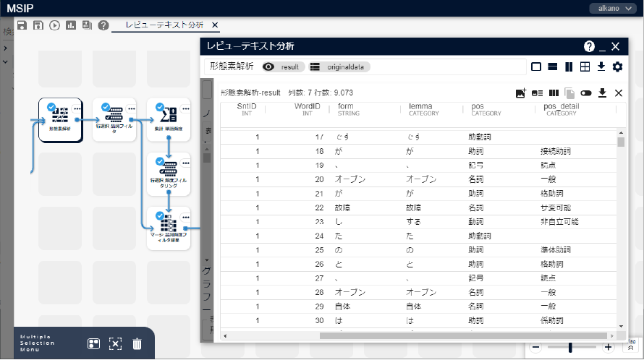Expand the collapsed left sidebar chevron
Viewport: 644px width, 360px height.
pos(5,48)
